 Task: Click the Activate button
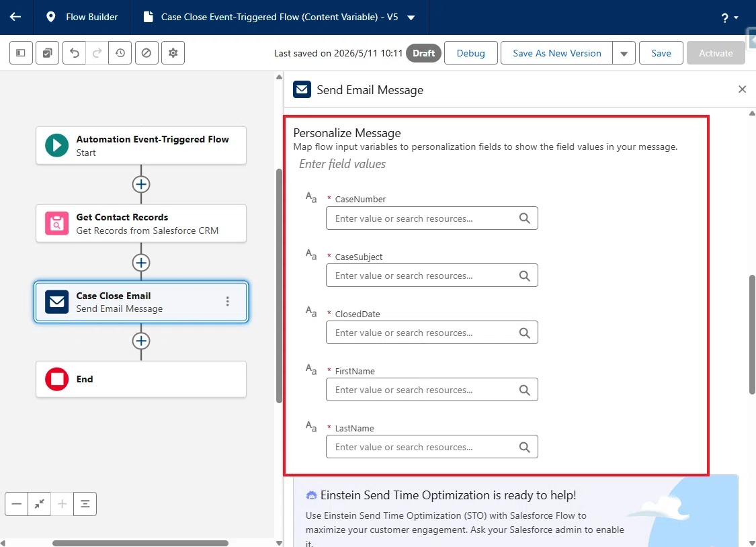[716, 53]
